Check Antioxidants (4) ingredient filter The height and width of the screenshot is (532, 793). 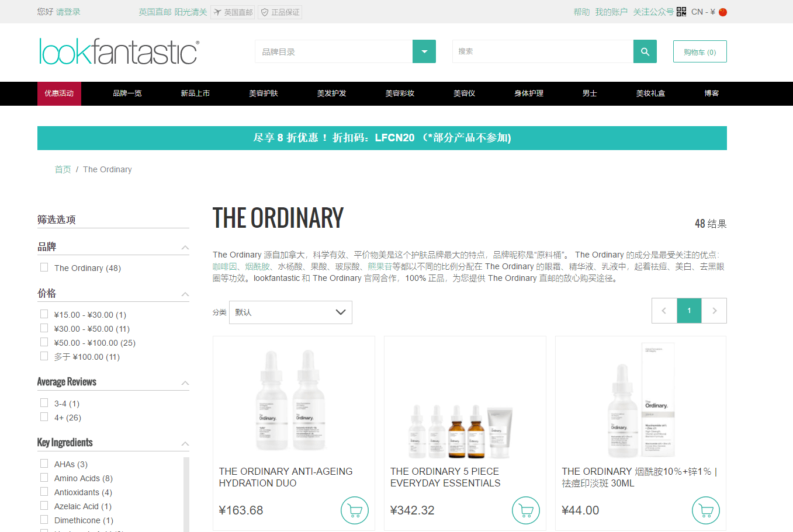point(44,492)
